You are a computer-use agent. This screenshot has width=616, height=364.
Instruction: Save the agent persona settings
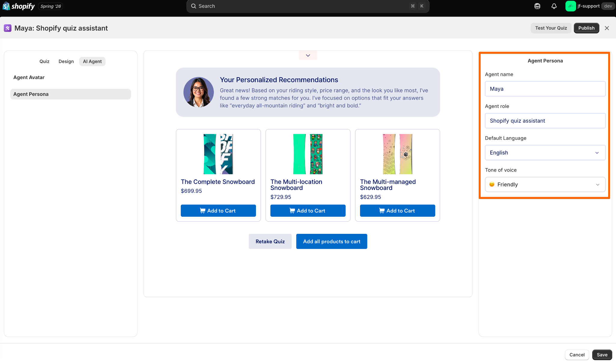pos(602,355)
